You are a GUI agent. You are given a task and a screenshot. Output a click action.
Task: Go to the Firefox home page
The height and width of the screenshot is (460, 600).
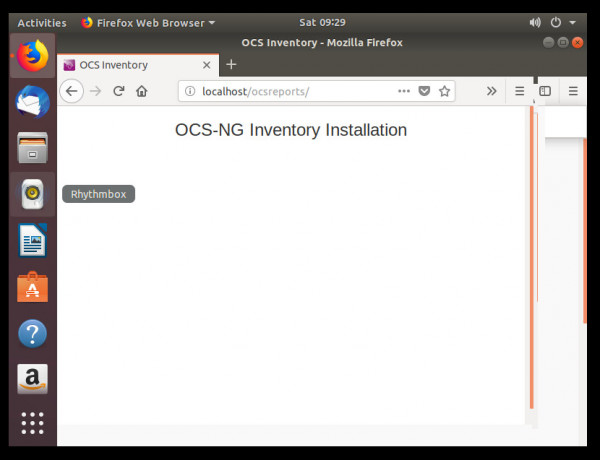click(x=142, y=91)
